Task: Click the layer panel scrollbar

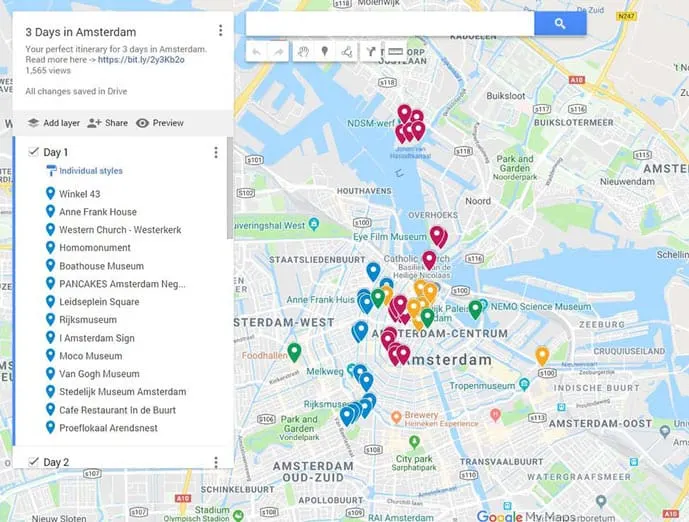Action: coord(230,188)
